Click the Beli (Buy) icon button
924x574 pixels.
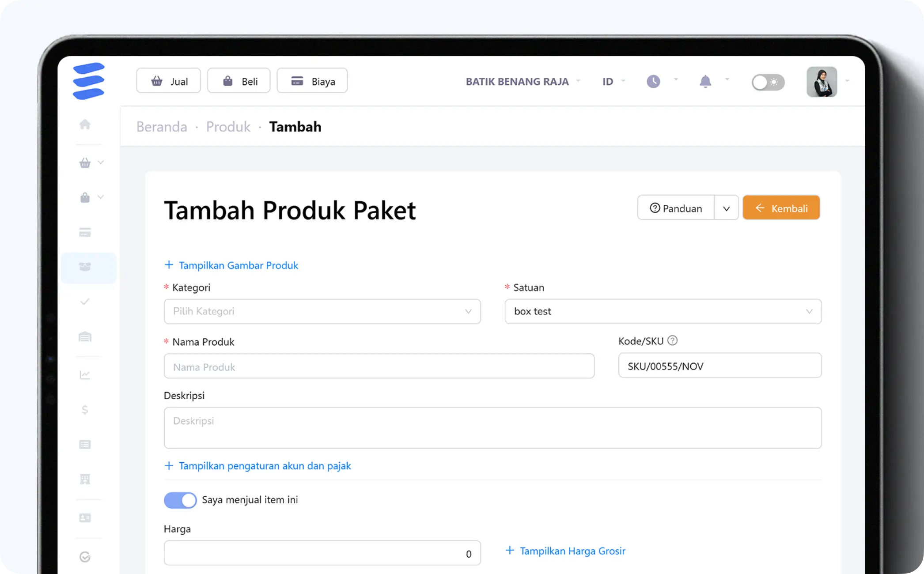239,81
